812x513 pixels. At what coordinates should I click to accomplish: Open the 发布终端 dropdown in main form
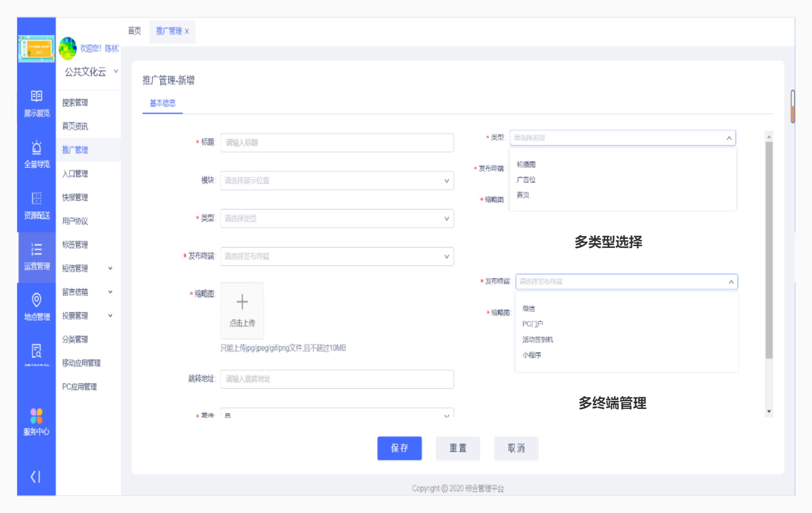(337, 256)
